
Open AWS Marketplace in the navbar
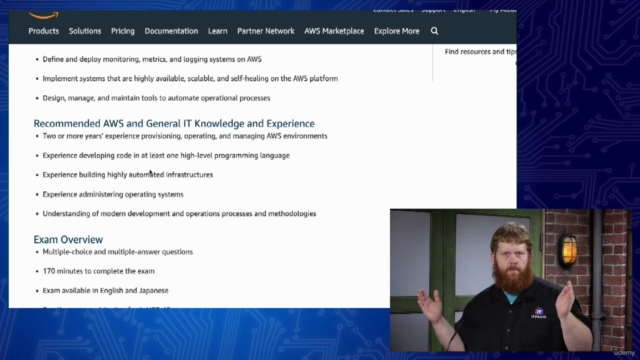pos(334,31)
